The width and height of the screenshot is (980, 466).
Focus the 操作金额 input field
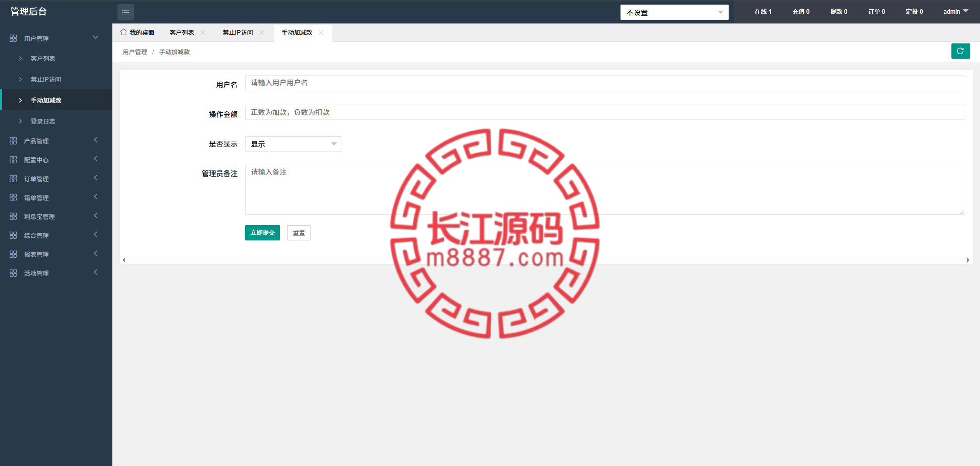click(605, 112)
